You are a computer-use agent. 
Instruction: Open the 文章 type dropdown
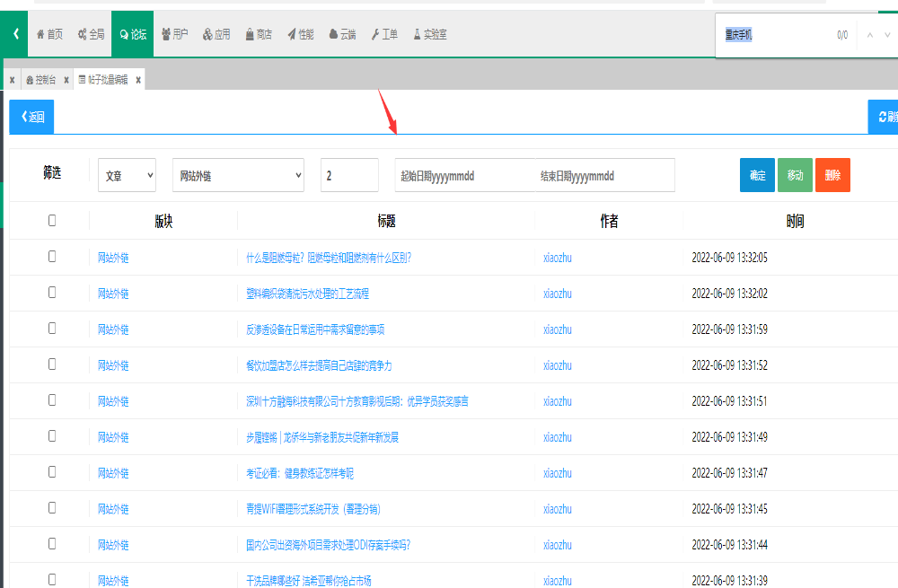127,176
